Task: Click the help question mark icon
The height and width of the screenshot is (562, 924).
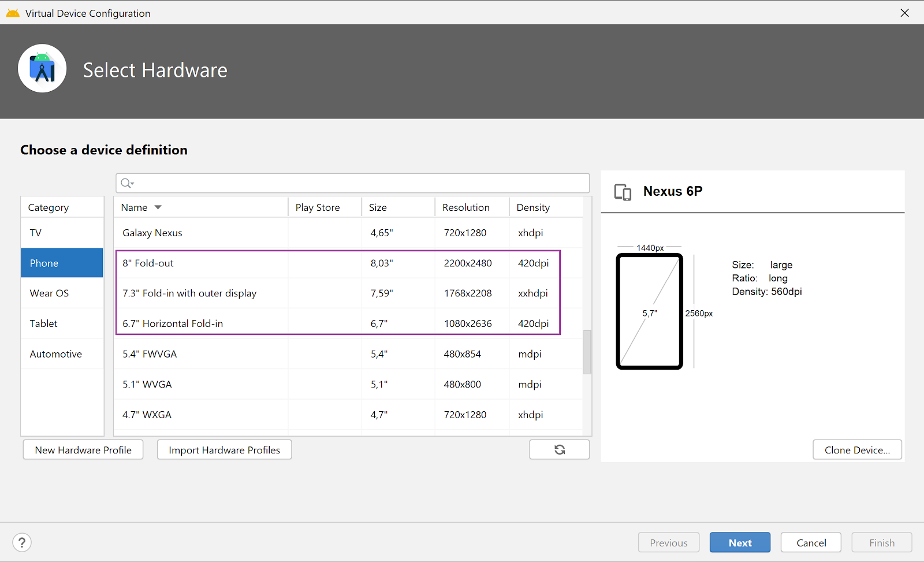Action: 22,542
